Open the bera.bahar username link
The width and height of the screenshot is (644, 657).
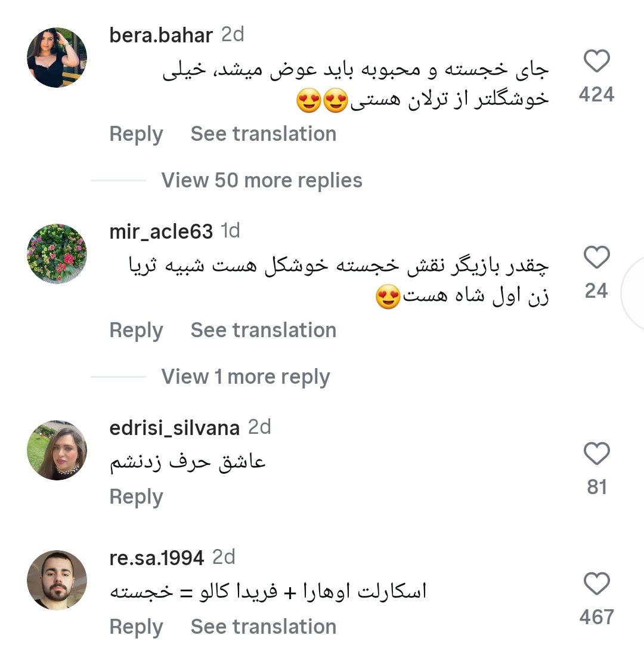[x=161, y=35]
